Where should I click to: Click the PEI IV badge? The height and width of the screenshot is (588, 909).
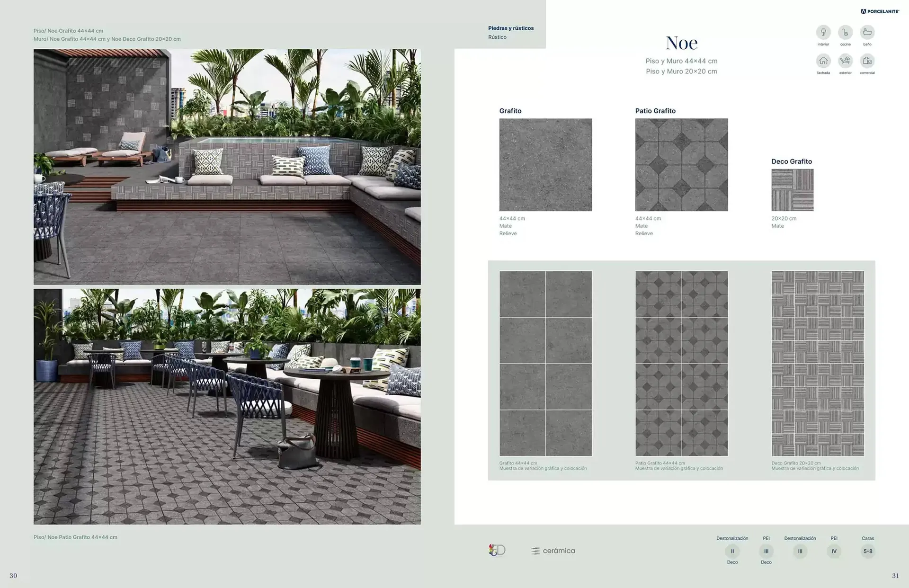pyautogui.click(x=834, y=551)
